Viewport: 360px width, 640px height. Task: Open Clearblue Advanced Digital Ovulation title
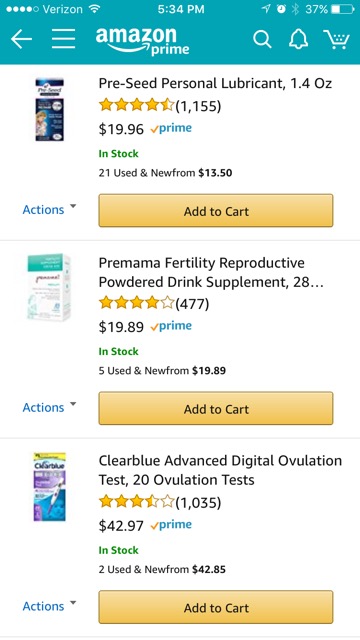[220, 470]
